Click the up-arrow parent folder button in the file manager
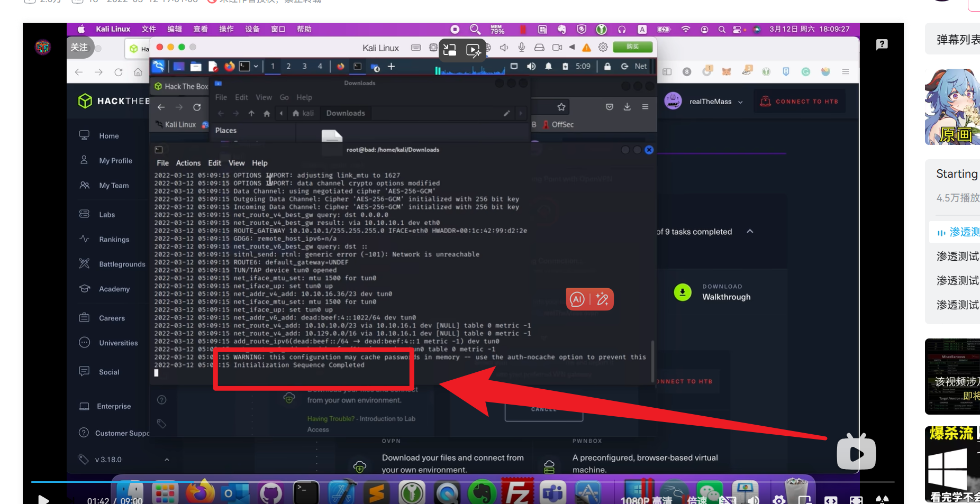The image size is (980, 504). point(251,113)
